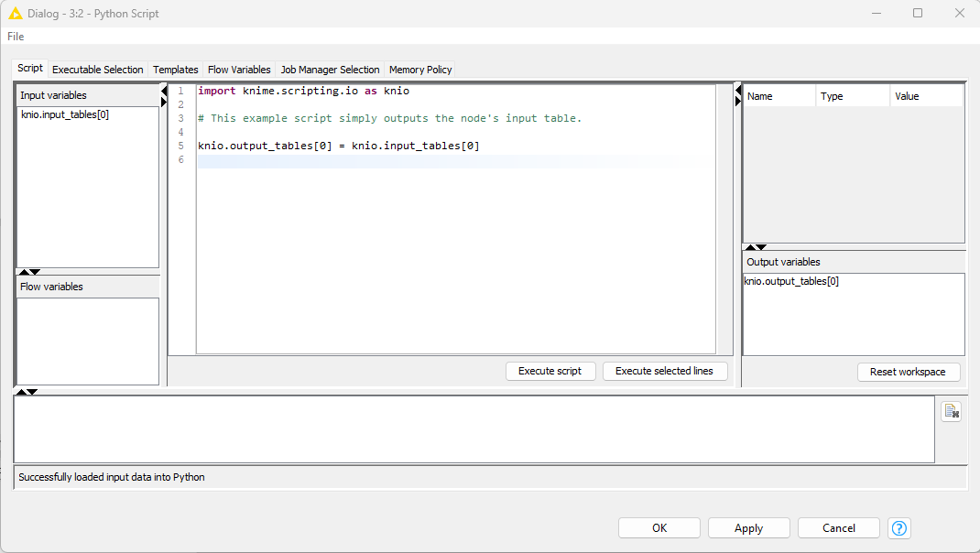
Task: Select knio.input_tables[0] in Input variables
Action: 65,114
